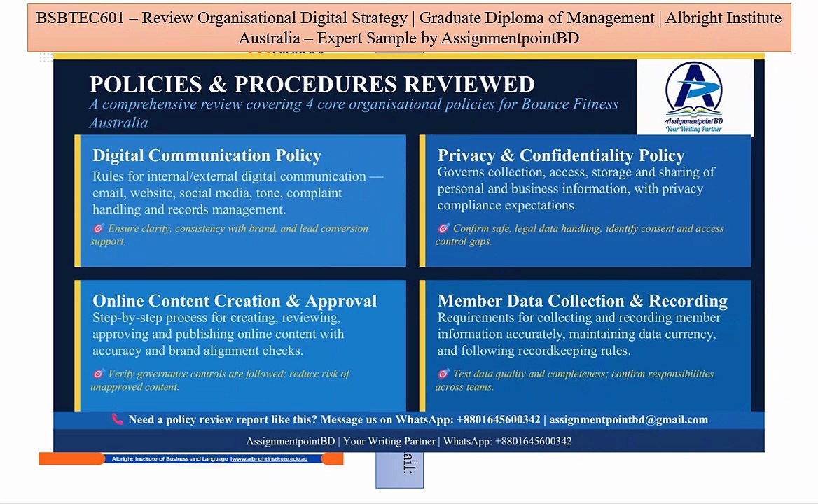Click the BSBTEC601 title header box
Image resolution: width=818 pixels, height=504 pixels.
pyautogui.click(x=409, y=27)
